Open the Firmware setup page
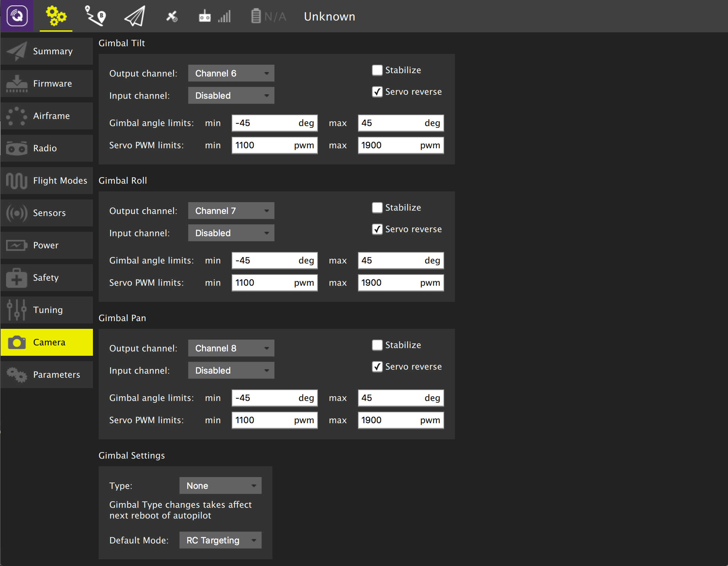This screenshot has height=566, width=728. coord(47,83)
